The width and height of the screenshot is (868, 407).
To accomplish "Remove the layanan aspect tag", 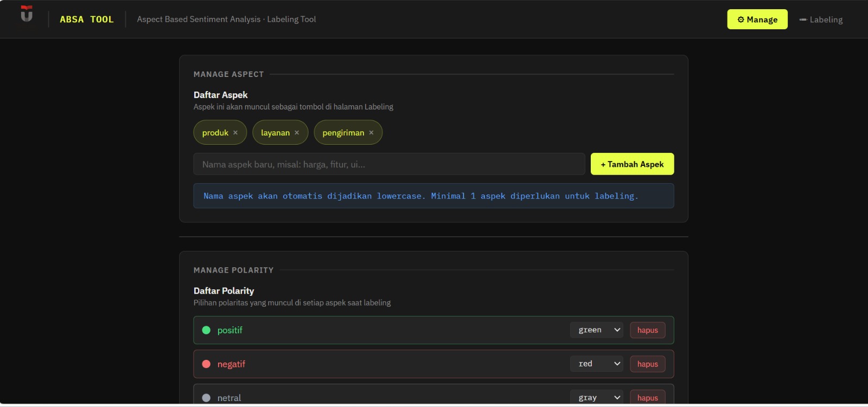I will click(297, 133).
